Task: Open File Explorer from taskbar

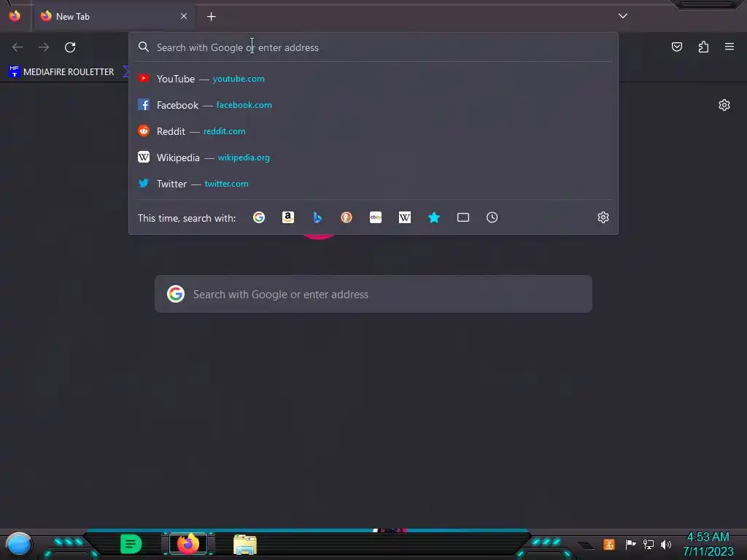Action: click(245, 545)
